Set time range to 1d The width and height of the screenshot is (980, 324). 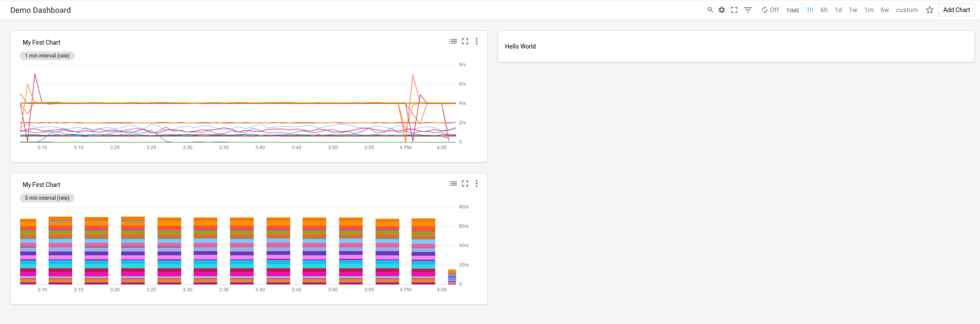[x=838, y=10]
